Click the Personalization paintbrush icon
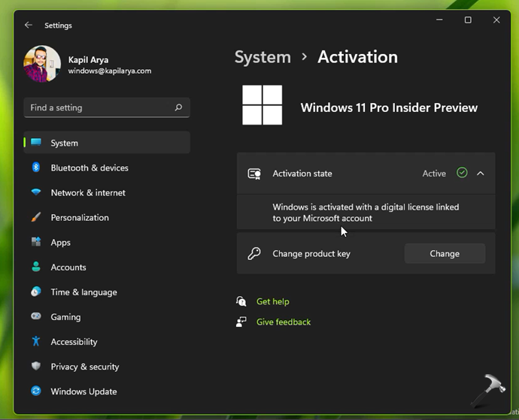The height and width of the screenshot is (420, 519). pos(36,217)
